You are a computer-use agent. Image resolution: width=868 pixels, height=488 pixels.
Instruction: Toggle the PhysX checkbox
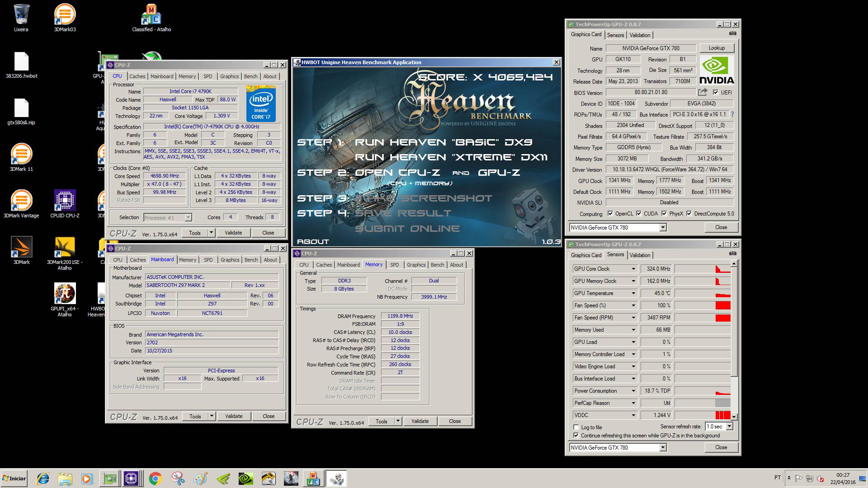[x=664, y=214]
